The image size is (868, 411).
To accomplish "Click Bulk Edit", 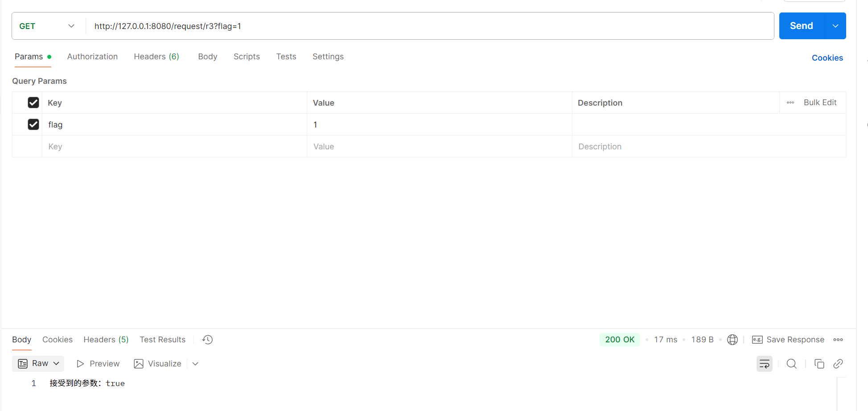I will click(x=820, y=103).
